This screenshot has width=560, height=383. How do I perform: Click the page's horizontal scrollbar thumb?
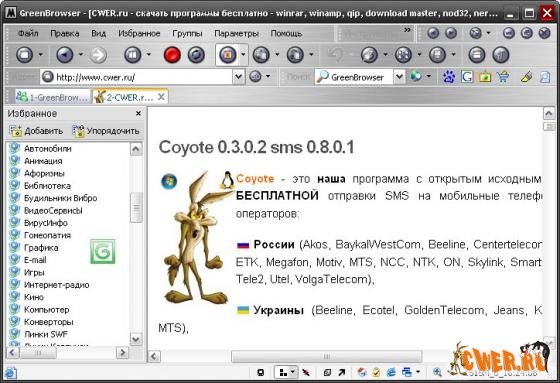point(326,356)
